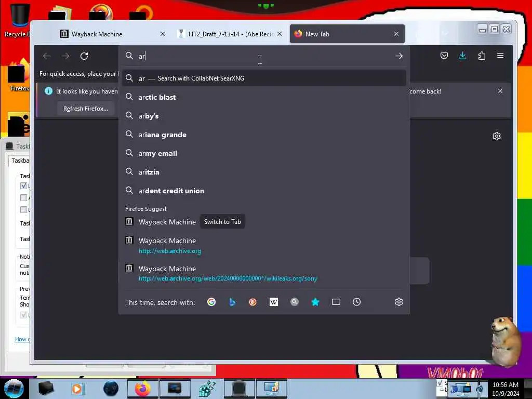
Task: Click the Refresh Firefox... button
Action: 86,109
